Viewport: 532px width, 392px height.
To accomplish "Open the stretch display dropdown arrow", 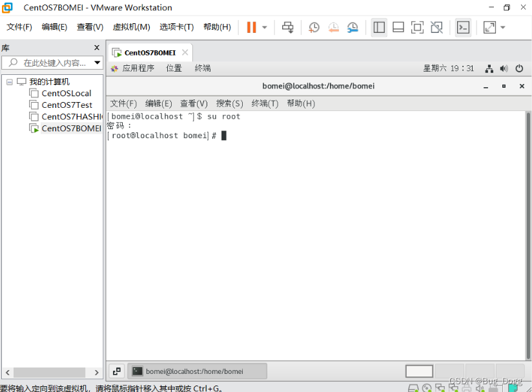I will [503, 28].
